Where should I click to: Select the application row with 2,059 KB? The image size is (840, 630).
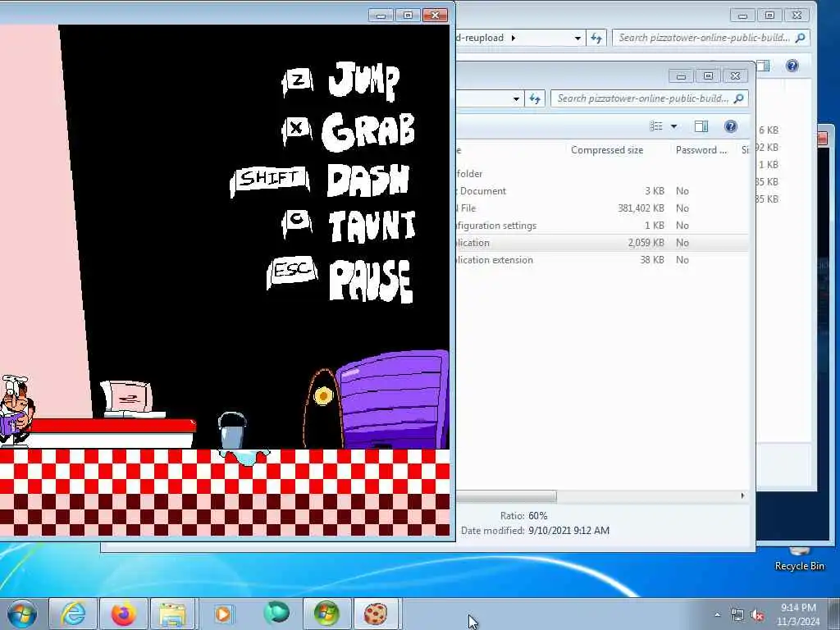[603, 242]
